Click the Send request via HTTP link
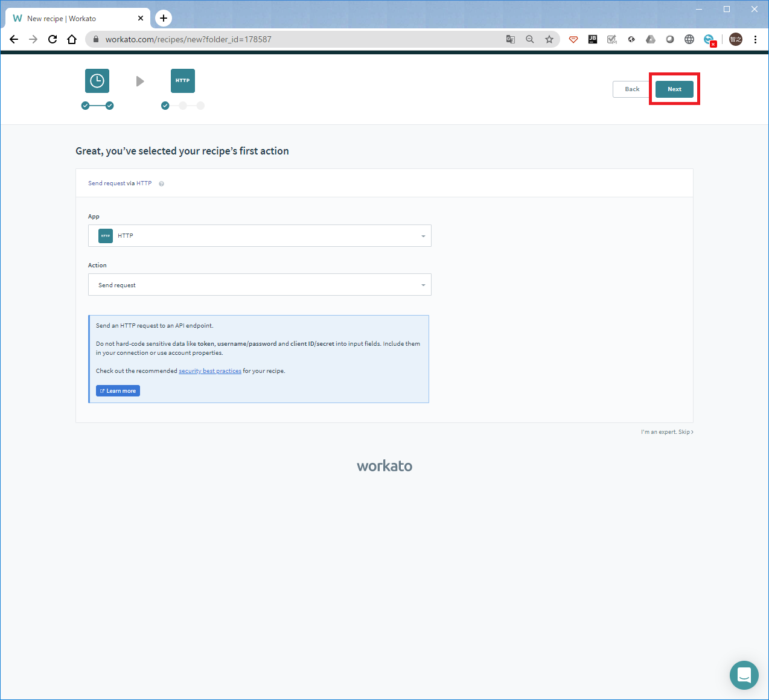 120,183
